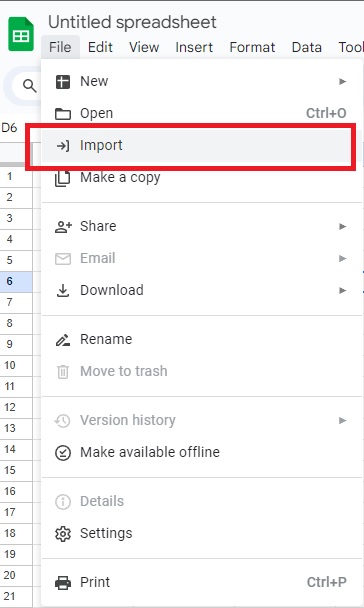Screen dimensions: 364x608
Task: Click the person-plus icon beside Share
Action: click(x=63, y=227)
